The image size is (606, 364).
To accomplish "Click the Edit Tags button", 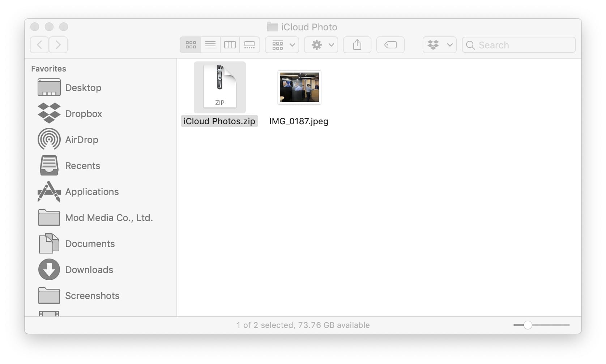I will pos(390,45).
